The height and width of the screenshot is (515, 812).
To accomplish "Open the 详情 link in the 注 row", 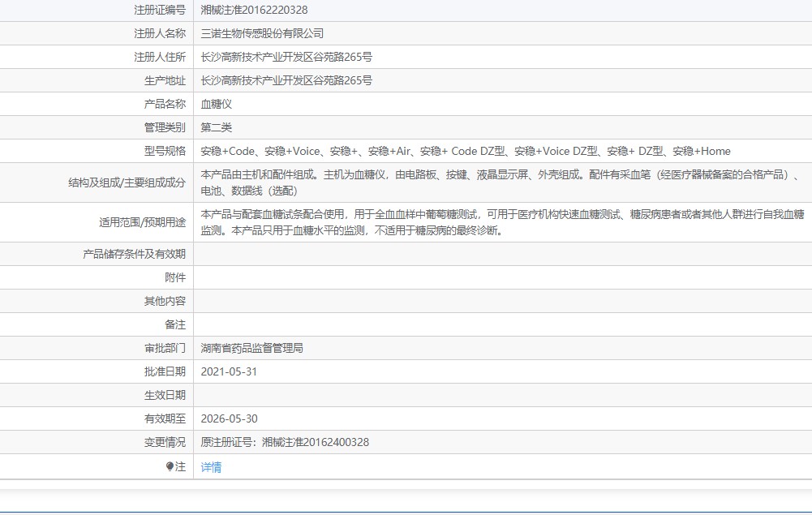I will [211, 467].
